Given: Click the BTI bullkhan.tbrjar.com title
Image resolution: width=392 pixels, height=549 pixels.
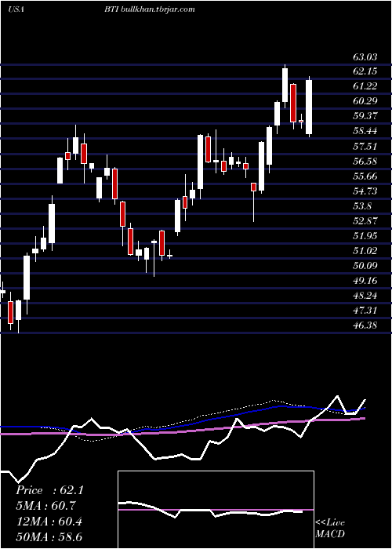Looking at the screenshot, I should click(149, 9).
